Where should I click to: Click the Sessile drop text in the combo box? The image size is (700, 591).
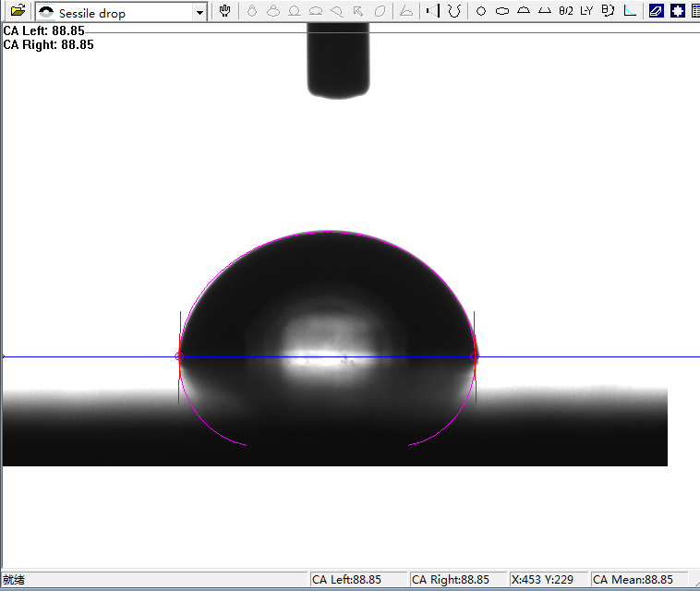[x=92, y=13]
